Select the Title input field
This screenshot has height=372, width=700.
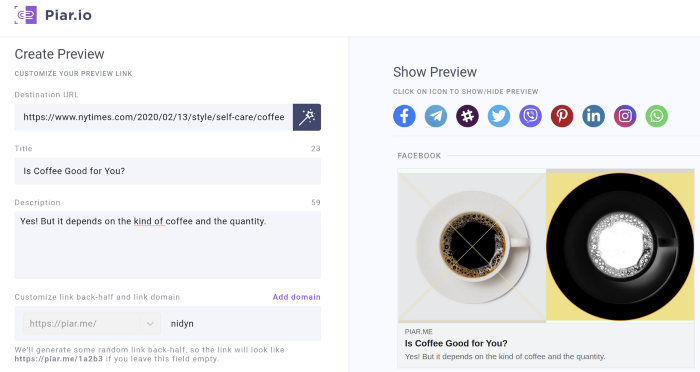pos(168,171)
